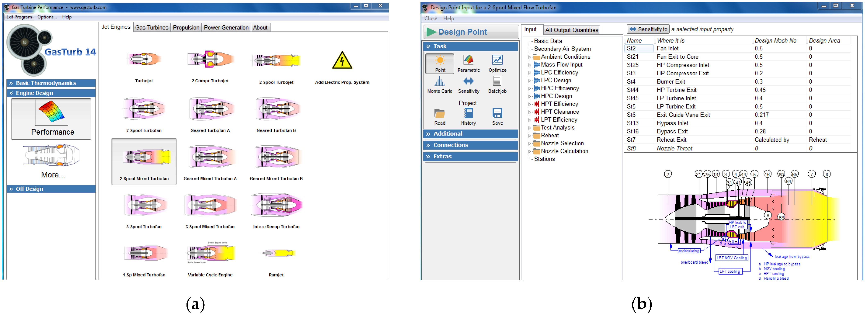
Task: Open the All Output Quantities tab
Action: point(571,30)
